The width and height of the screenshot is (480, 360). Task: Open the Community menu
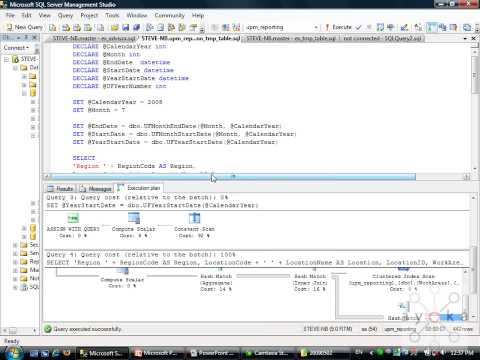(169, 15)
